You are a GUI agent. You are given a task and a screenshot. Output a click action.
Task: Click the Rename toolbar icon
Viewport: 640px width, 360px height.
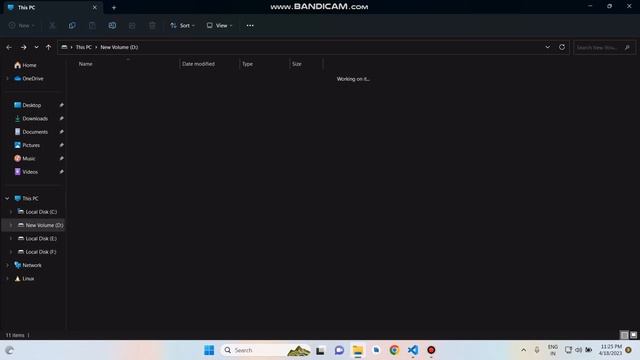[x=112, y=25]
